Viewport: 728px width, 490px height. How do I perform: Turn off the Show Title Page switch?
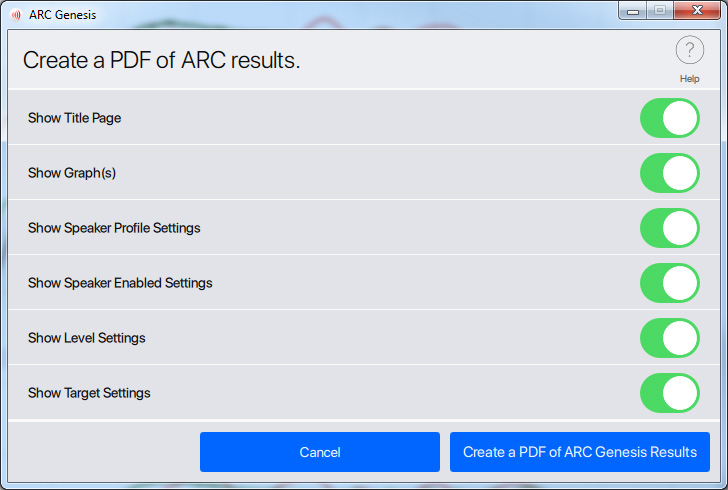pos(670,118)
